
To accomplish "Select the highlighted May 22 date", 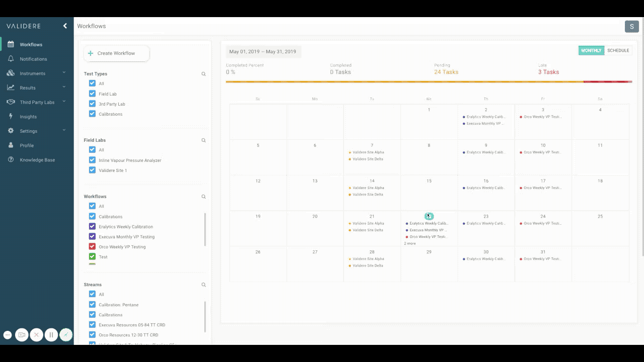I will [429, 216].
